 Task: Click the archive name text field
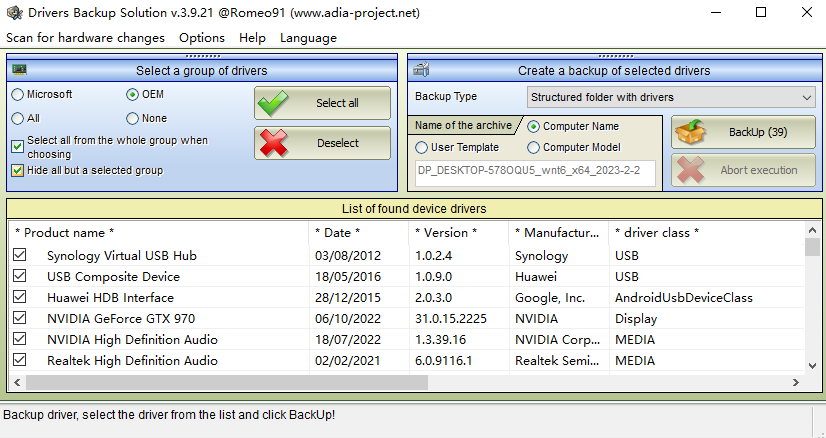(534, 173)
